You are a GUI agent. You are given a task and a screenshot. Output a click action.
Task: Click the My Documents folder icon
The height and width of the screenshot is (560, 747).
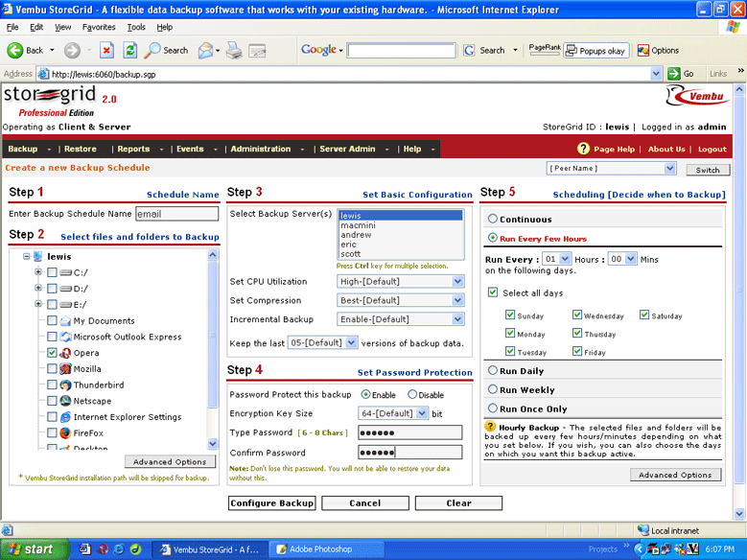coord(65,320)
